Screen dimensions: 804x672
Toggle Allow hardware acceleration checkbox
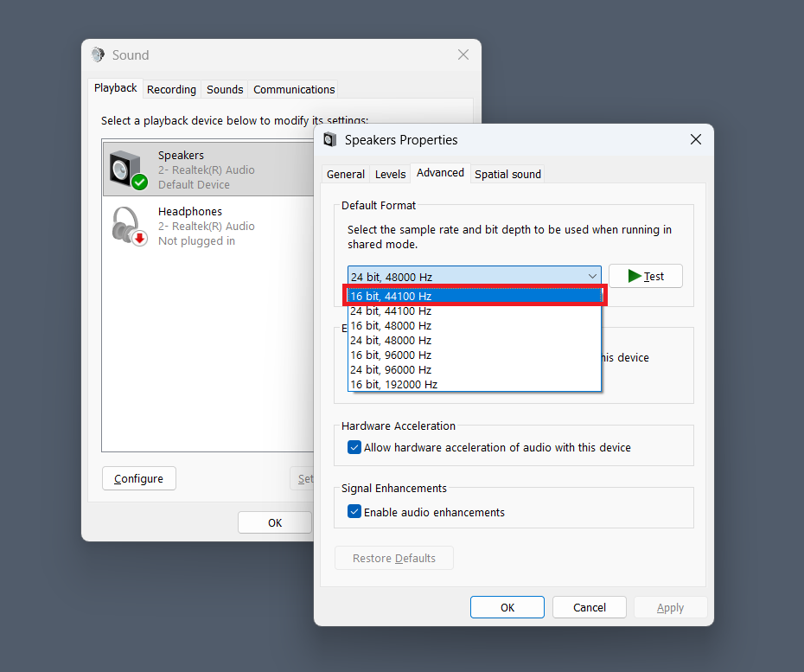pos(354,447)
